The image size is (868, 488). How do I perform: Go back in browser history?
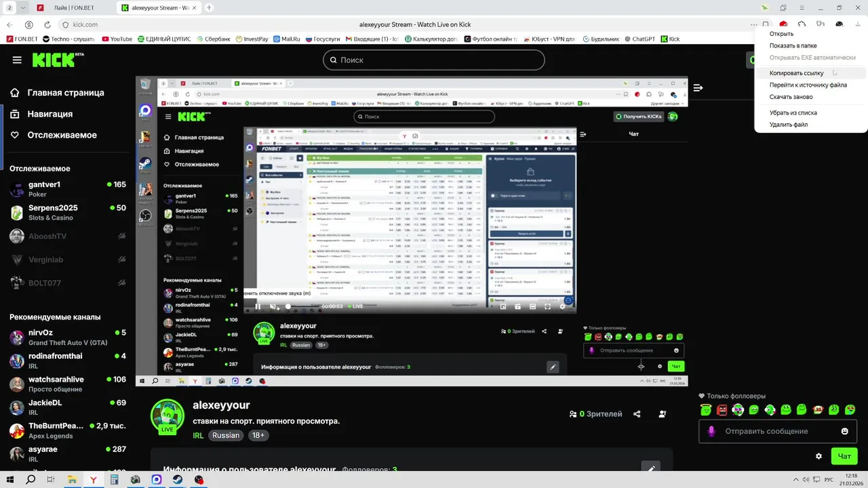coord(10,24)
